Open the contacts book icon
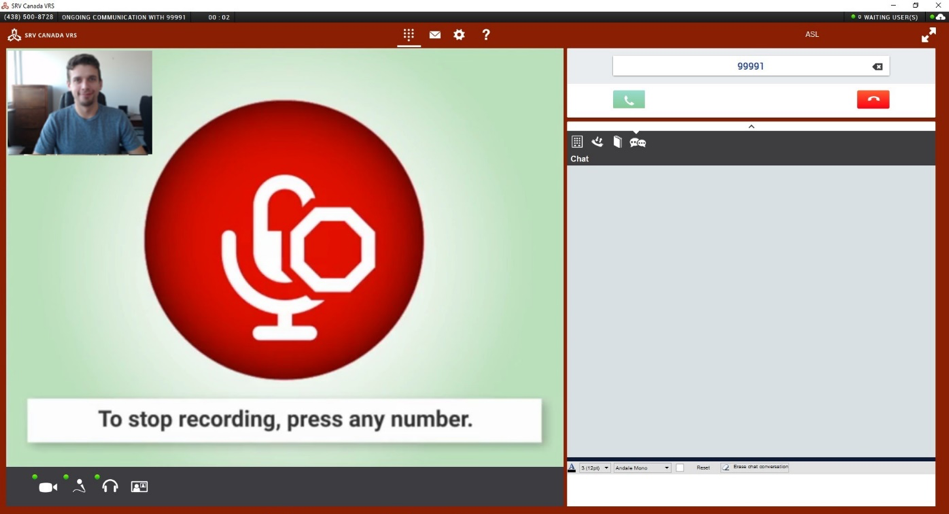 [x=617, y=142]
